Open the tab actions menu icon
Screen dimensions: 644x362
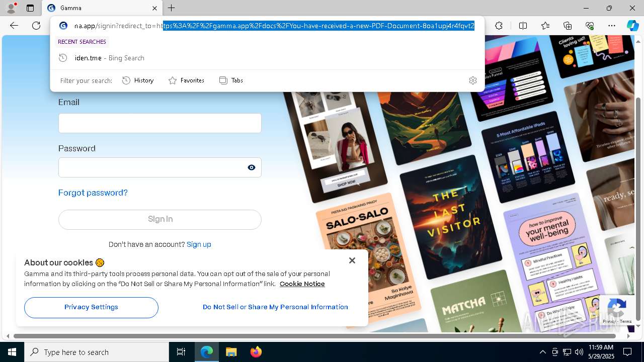coord(30,8)
